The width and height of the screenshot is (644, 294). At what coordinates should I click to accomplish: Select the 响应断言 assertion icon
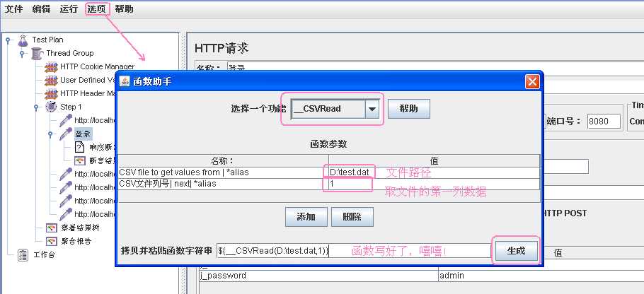(x=80, y=147)
